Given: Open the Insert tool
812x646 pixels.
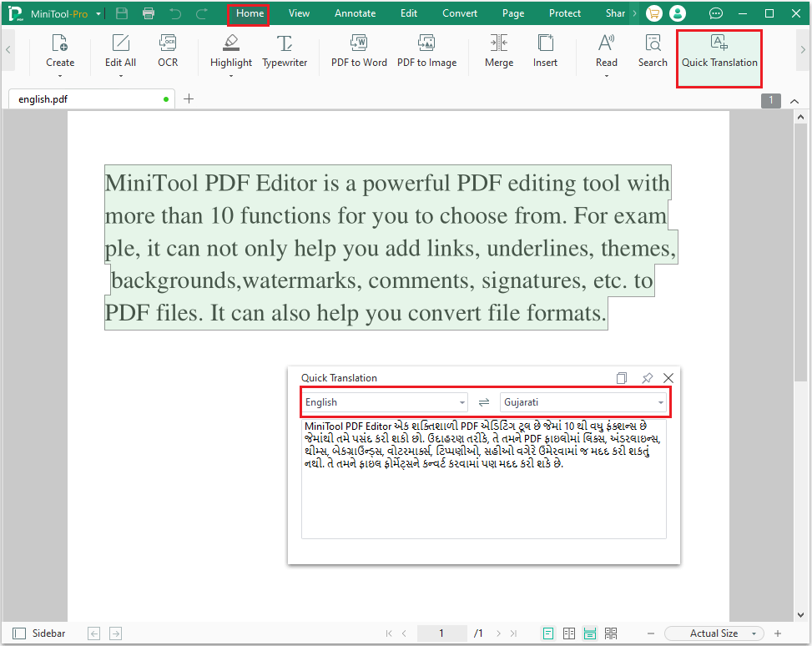Looking at the screenshot, I should (545, 51).
